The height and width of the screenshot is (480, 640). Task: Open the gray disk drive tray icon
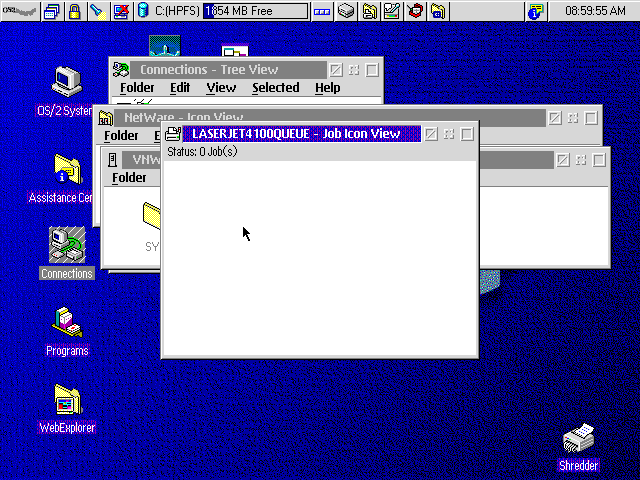click(346, 11)
